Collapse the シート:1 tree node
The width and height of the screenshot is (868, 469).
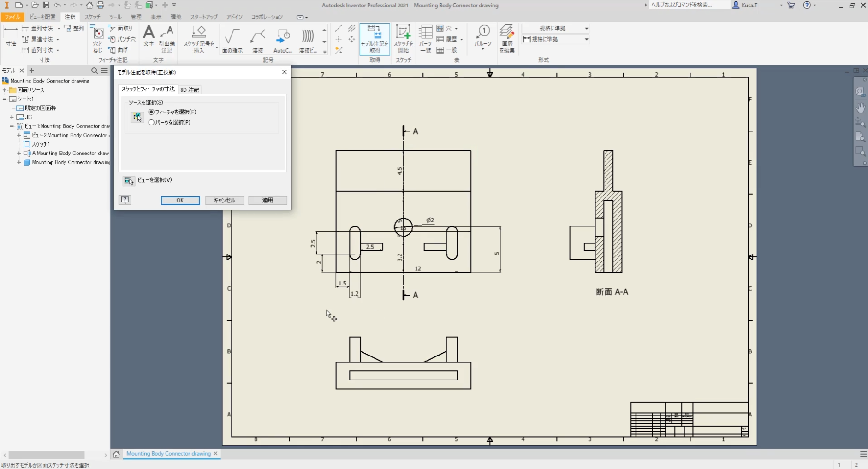5,99
